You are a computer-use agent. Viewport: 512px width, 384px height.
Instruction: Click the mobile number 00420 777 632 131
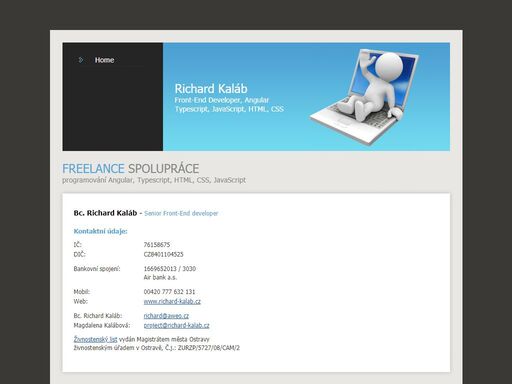[169, 292]
